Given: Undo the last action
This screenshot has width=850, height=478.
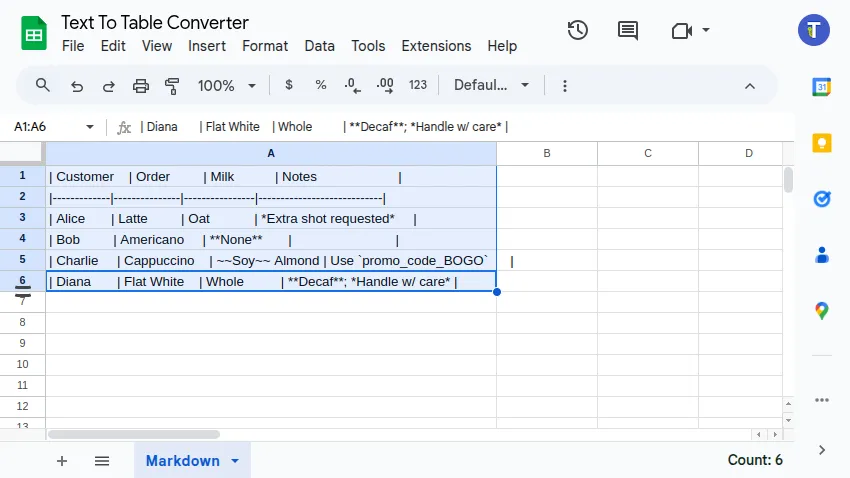Looking at the screenshot, I should (76, 86).
